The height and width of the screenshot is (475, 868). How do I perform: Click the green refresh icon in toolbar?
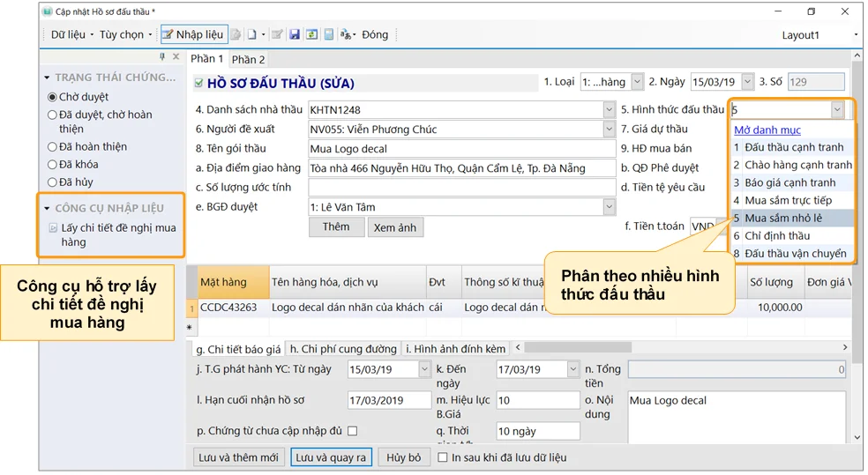[311, 35]
